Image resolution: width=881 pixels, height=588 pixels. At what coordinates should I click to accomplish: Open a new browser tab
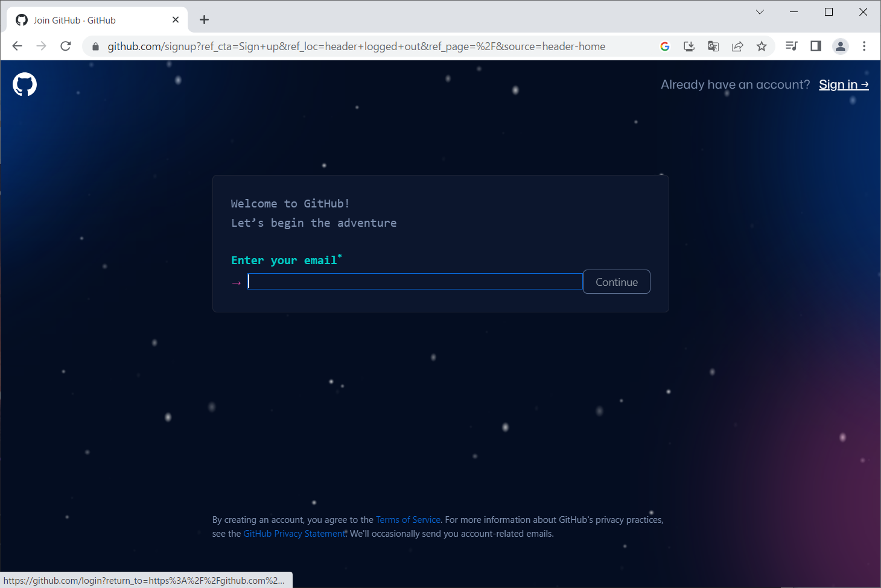[205, 20]
